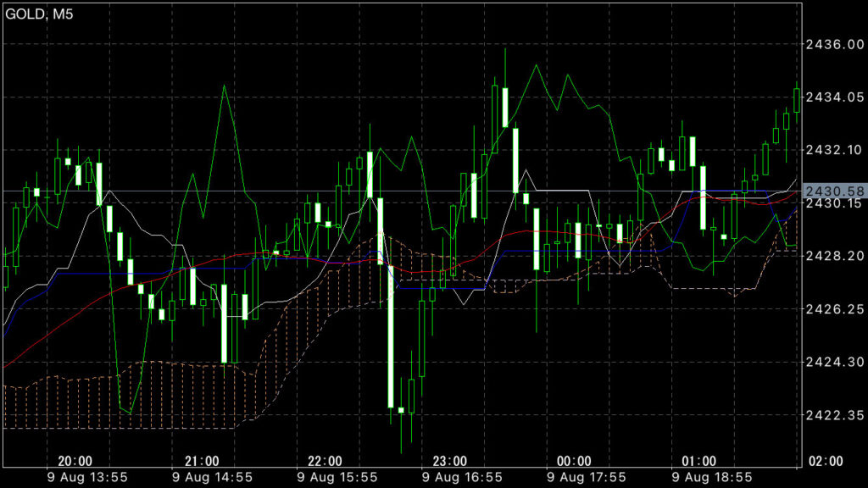
Task: Click the 9 Aug 14:55 date label
Action: (212, 478)
